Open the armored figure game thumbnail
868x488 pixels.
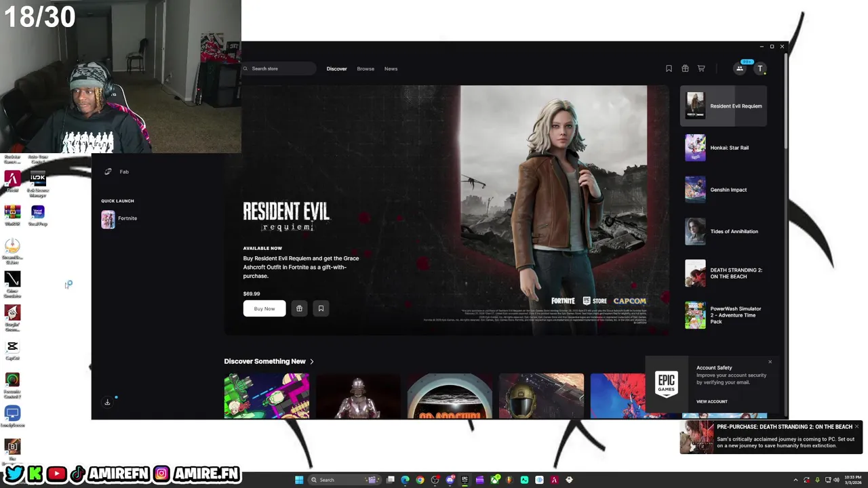pyautogui.click(x=358, y=396)
